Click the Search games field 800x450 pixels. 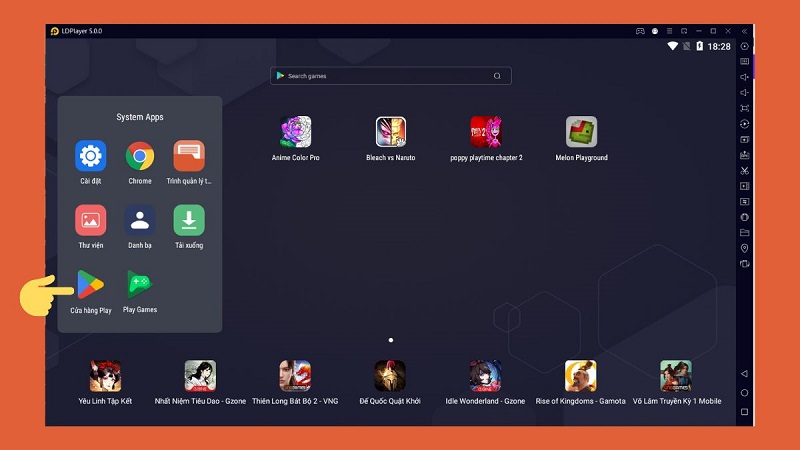pos(391,76)
